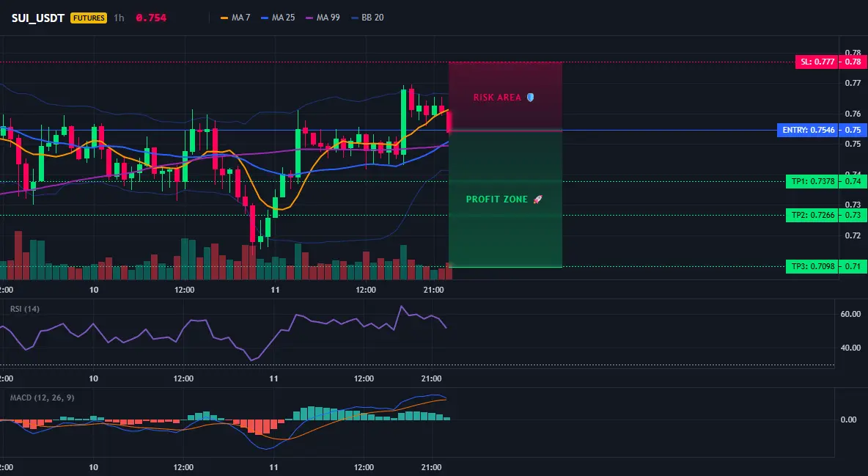This screenshot has height=476, width=868.
Task: Toggle the MA 25 legend item
Action: click(x=278, y=18)
